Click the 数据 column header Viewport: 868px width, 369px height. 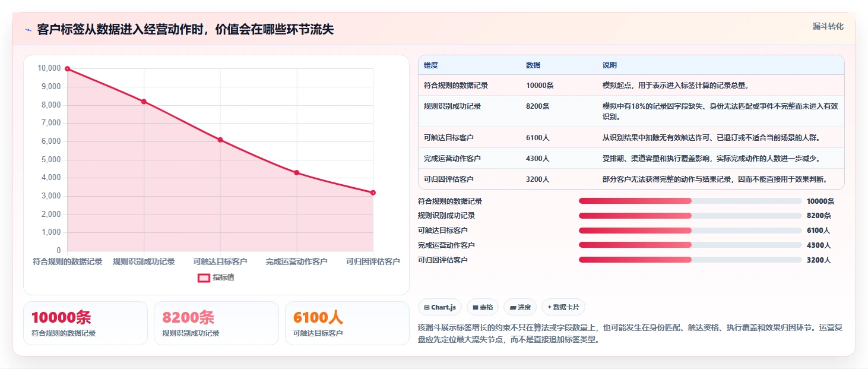coord(533,65)
